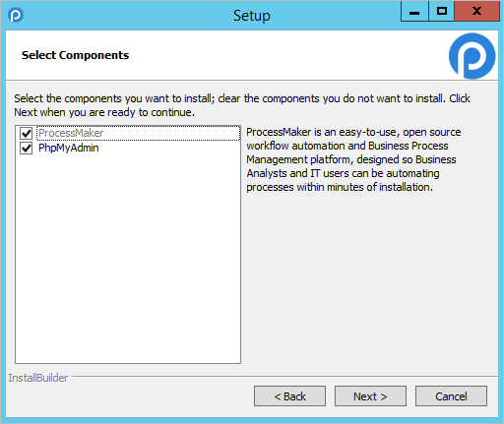504x424 pixels.
Task: Click the large ProcessMaker logo in header
Action: click(472, 56)
